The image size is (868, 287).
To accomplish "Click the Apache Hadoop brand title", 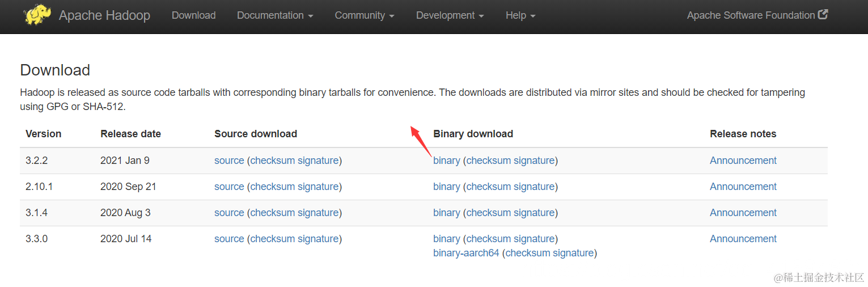I will [x=104, y=15].
